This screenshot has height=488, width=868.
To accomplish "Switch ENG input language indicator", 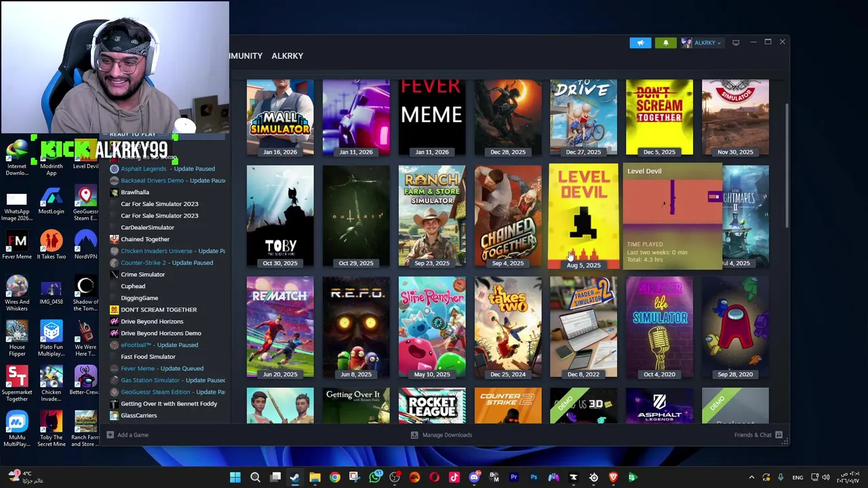I will pyautogui.click(x=798, y=478).
